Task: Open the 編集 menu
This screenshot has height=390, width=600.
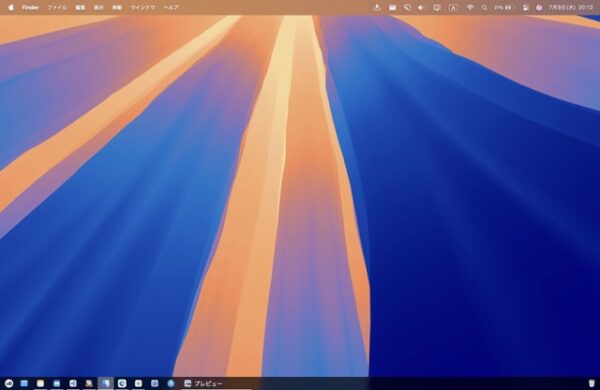Action: (80, 7)
